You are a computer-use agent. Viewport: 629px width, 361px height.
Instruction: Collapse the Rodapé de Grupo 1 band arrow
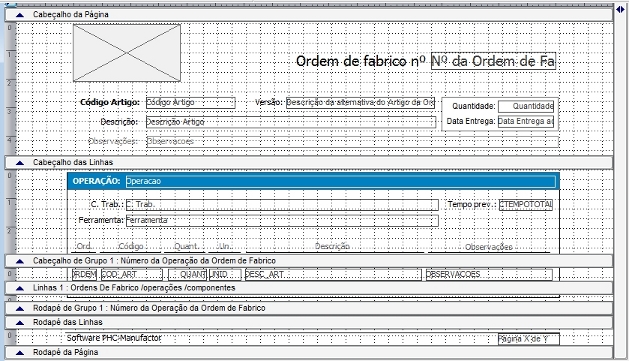(x=20, y=308)
